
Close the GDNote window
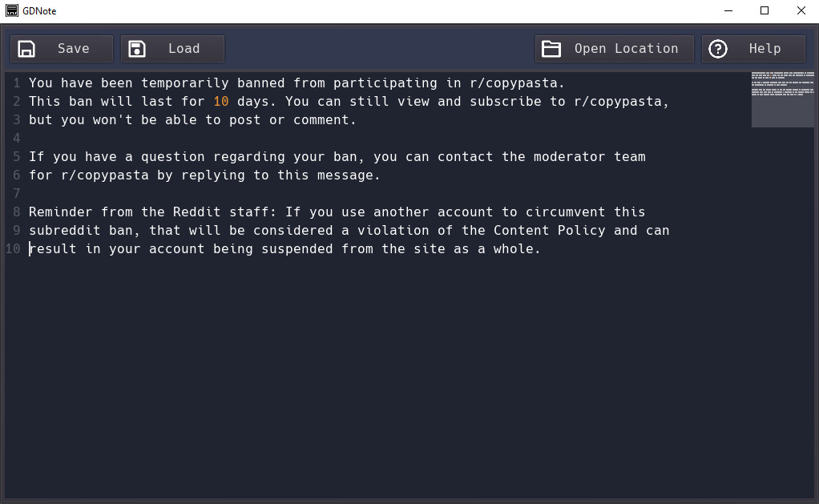pos(801,10)
